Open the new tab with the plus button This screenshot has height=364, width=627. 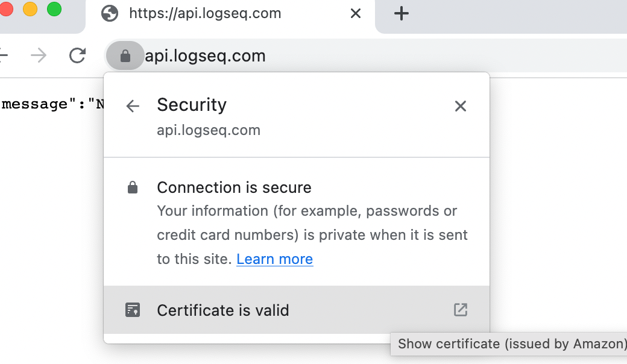[x=402, y=13]
